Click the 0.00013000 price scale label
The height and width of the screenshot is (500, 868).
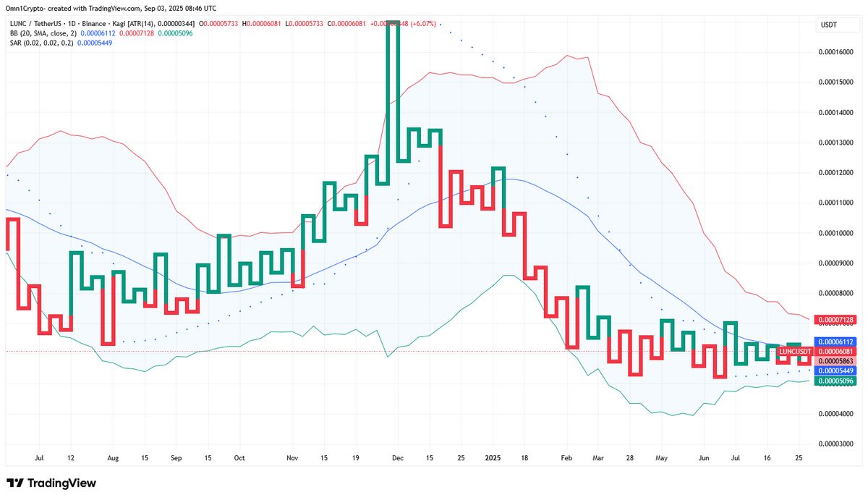[x=837, y=143]
